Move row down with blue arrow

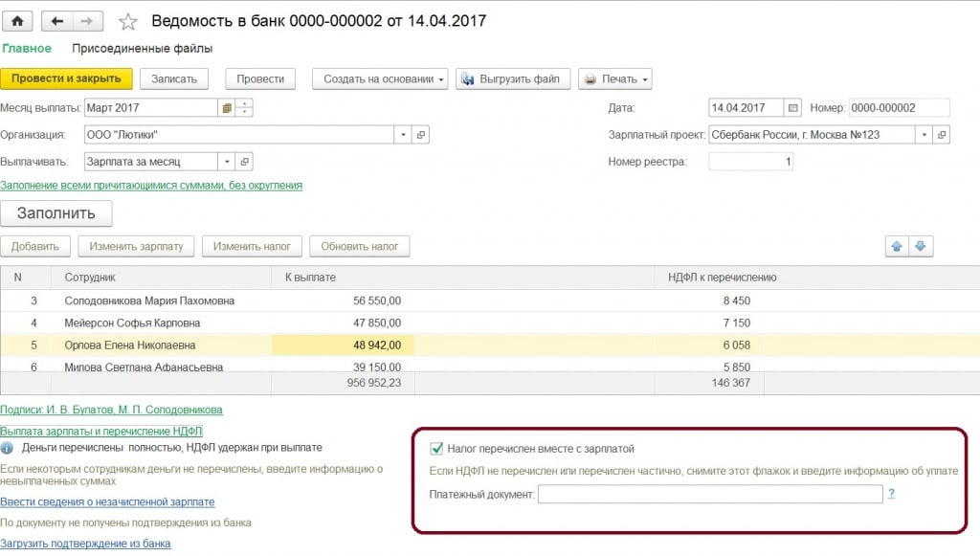tap(920, 246)
